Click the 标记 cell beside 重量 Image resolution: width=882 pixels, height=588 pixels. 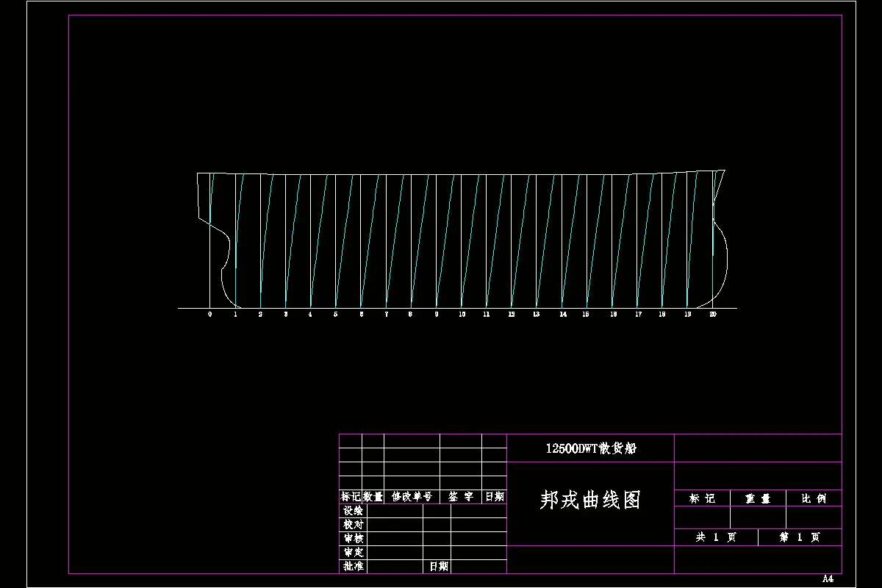pyautogui.click(x=702, y=498)
